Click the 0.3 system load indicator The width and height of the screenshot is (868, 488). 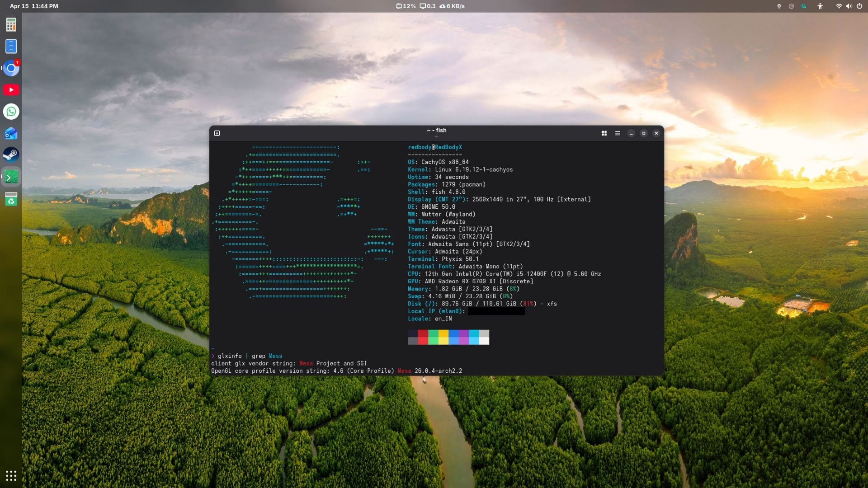(428, 6)
